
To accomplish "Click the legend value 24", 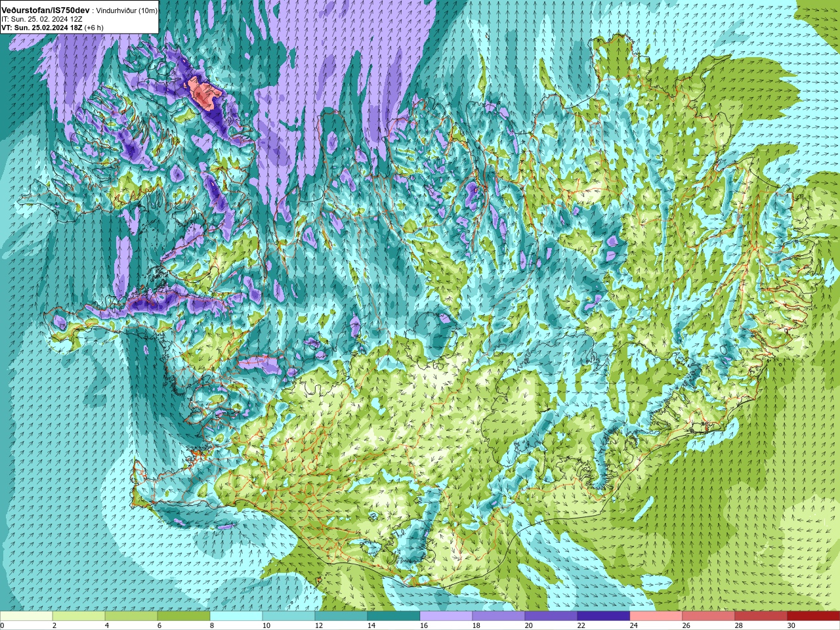I will tap(634, 625).
